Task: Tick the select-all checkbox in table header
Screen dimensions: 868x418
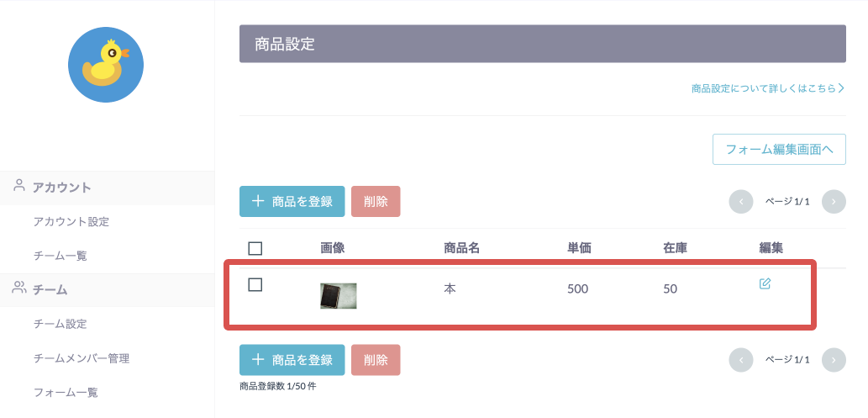Action: click(255, 248)
